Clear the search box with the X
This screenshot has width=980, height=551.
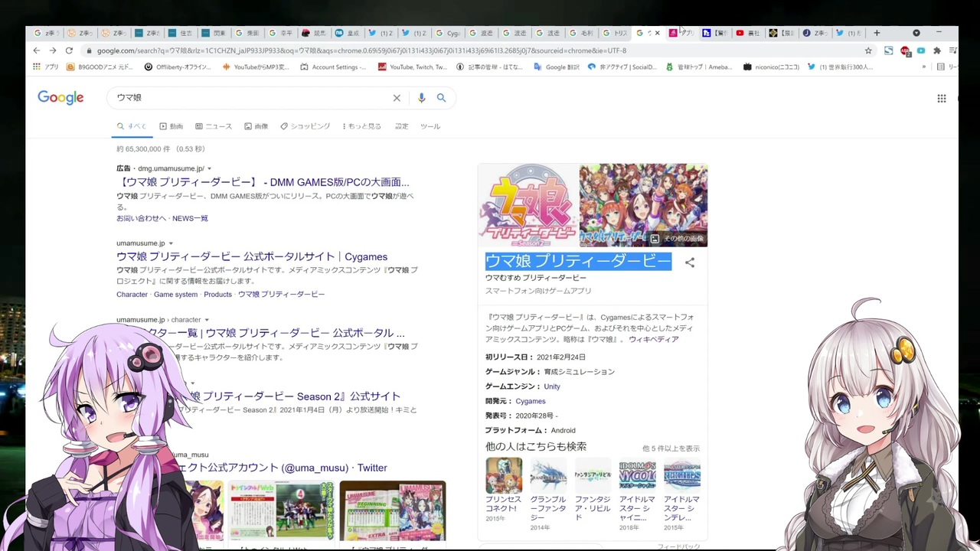click(x=397, y=98)
